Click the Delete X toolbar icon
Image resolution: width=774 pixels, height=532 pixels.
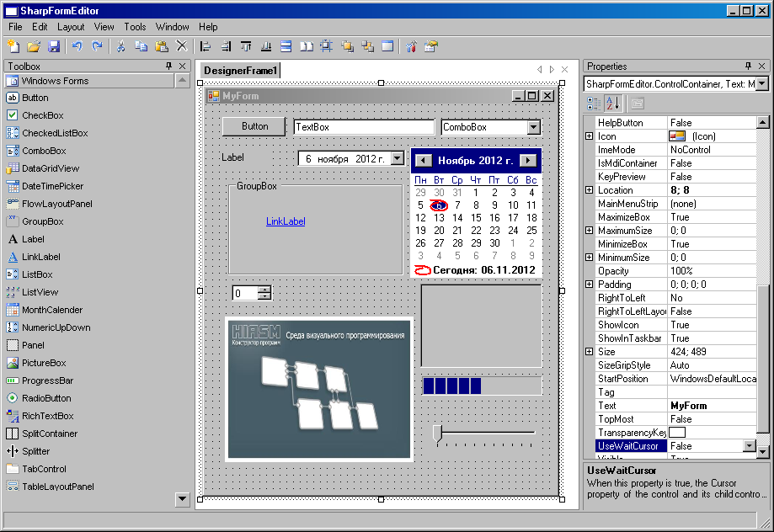pyautogui.click(x=181, y=46)
